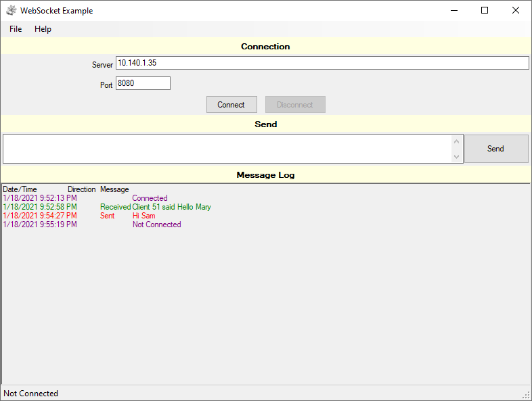The height and width of the screenshot is (401, 532).
Task: Select the 'Client 51 said Hello Mary' message
Action: 171,207
